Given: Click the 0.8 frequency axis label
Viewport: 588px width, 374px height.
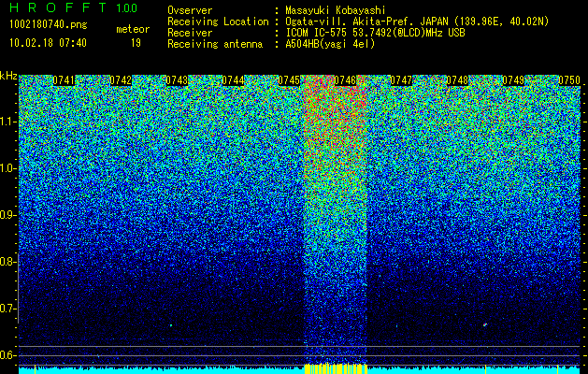Looking at the screenshot, I should click(x=7, y=262).
